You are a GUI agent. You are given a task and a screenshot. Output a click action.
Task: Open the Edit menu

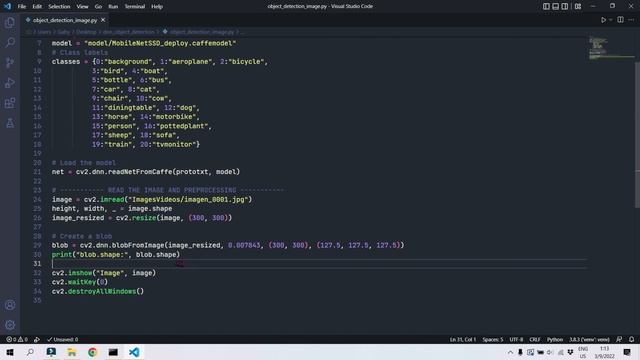click(x=37, y=7)
